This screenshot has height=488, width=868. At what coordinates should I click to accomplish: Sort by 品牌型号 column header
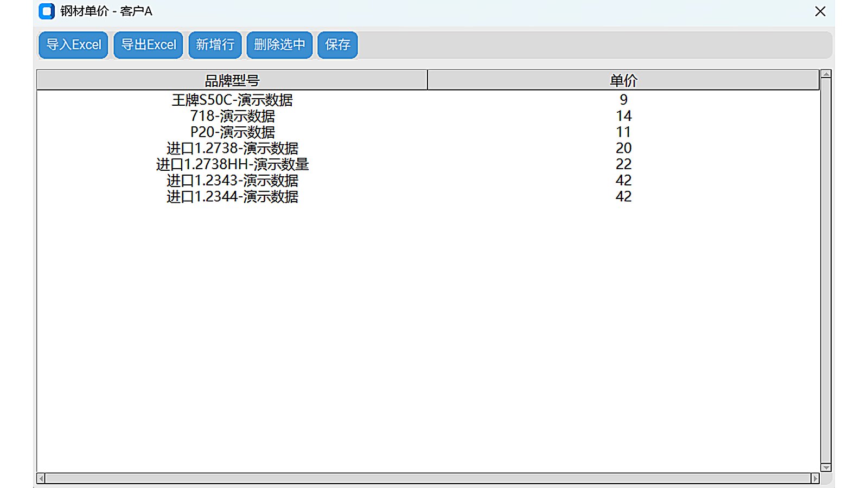pos(232,80)
